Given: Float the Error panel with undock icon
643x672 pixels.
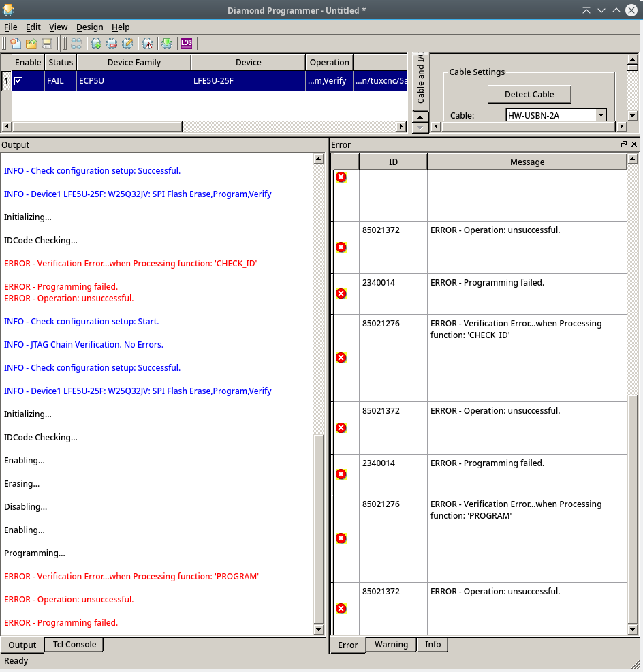Looking at the screenshot, I should (x=624, y=144).
